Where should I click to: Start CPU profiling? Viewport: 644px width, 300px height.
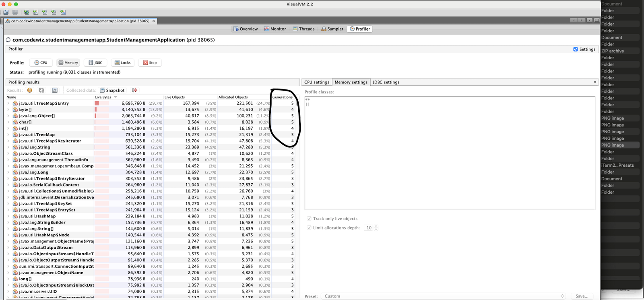tap(41, 63)
